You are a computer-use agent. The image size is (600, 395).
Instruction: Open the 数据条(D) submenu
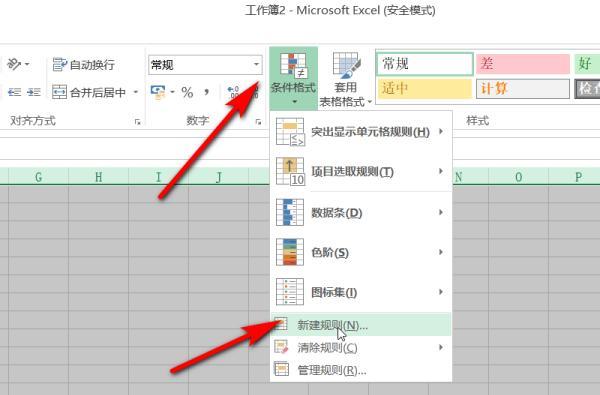[x=361, y=212]
